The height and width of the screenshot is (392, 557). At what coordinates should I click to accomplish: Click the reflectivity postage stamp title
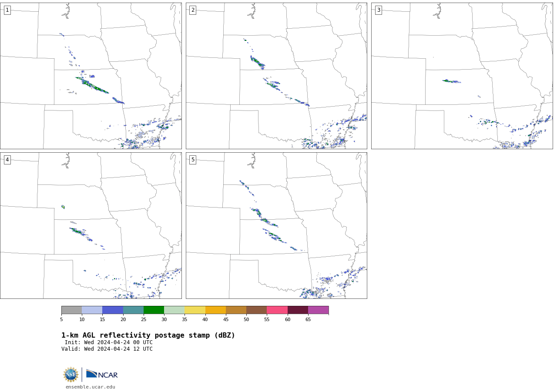(x=148, y=335)
